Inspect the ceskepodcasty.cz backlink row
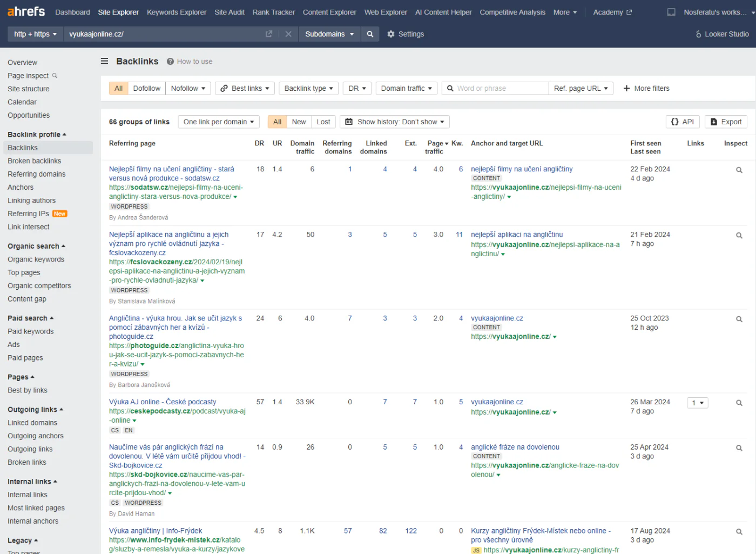756x554 pixels. tap(739, 403)
